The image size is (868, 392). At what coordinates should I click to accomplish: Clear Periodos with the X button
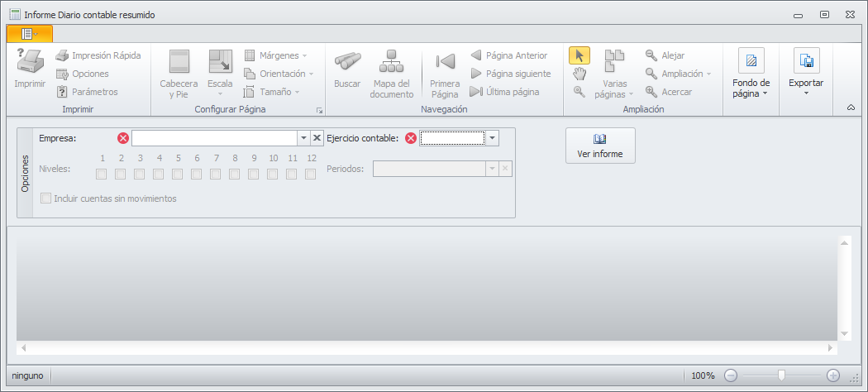[505, 169]
